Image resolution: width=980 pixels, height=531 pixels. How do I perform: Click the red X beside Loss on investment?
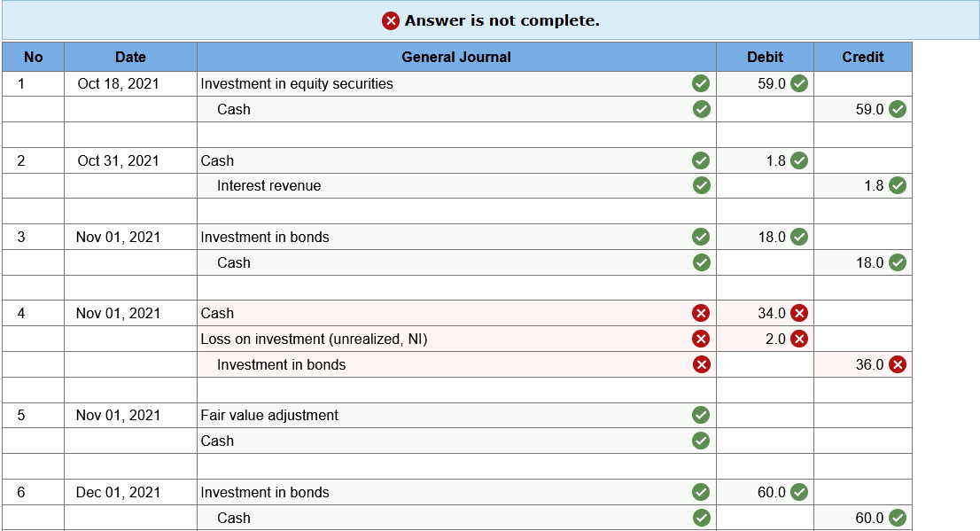click(701, 339)
